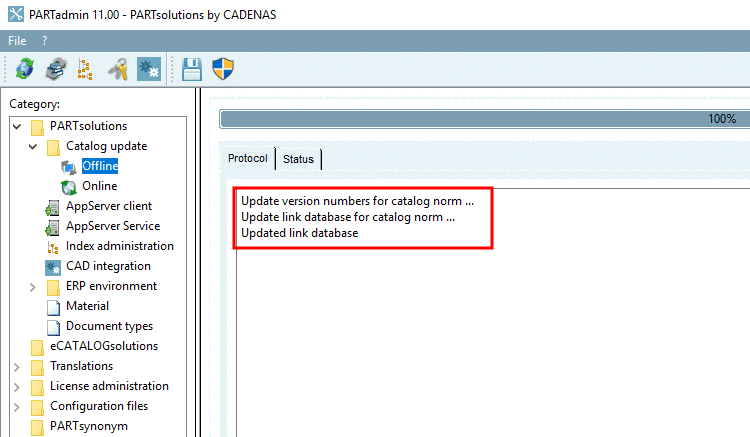Click 'Update version numbers for catalog norm' line
750x437 pixels.
click(357, 201)
